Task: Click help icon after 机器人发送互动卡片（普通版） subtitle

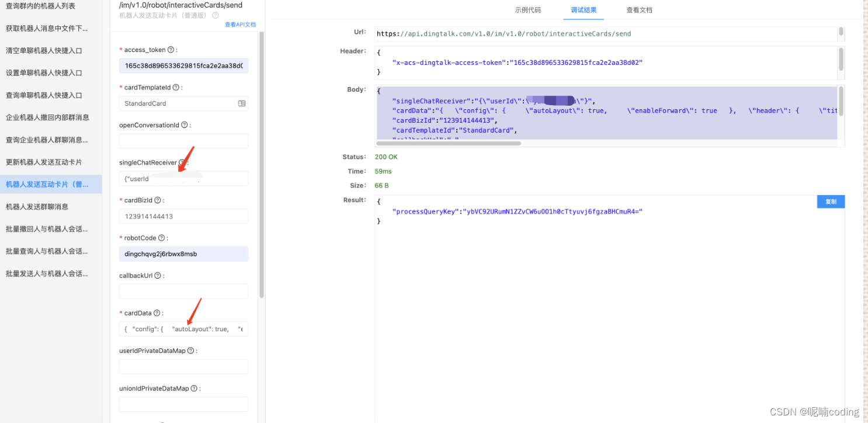Action: point(216,16)
